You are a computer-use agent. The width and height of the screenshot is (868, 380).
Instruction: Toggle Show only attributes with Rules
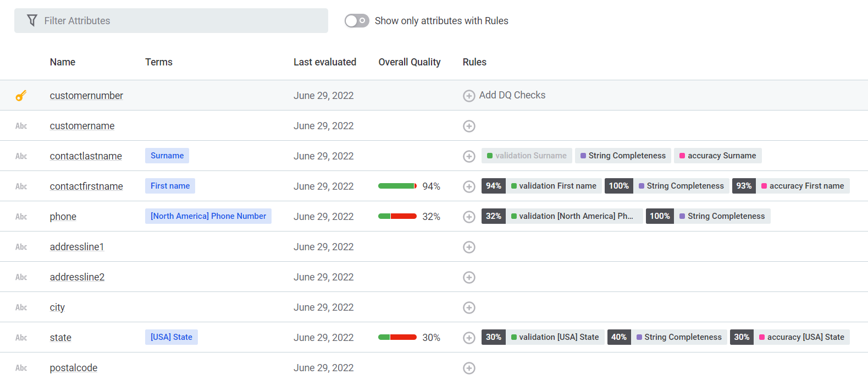click(357, 21)
